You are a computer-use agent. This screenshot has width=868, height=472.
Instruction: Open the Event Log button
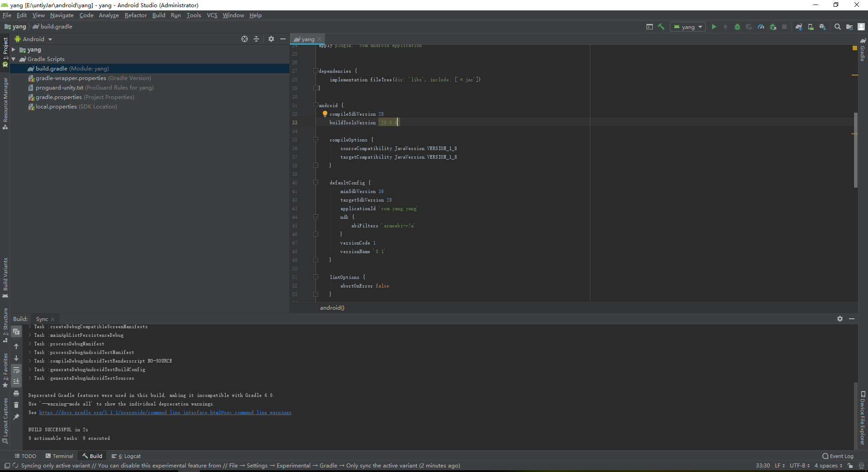pyautogui.click(x=838, y=456)
